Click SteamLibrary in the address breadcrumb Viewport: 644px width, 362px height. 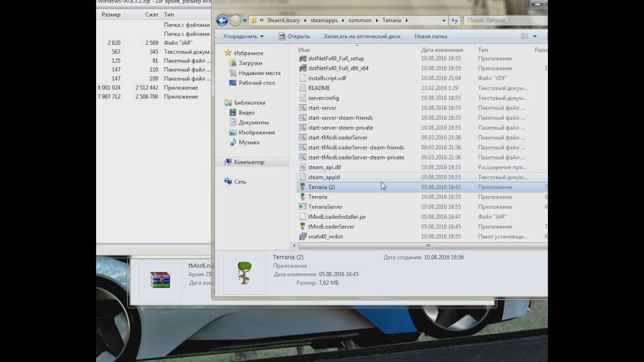283,21
